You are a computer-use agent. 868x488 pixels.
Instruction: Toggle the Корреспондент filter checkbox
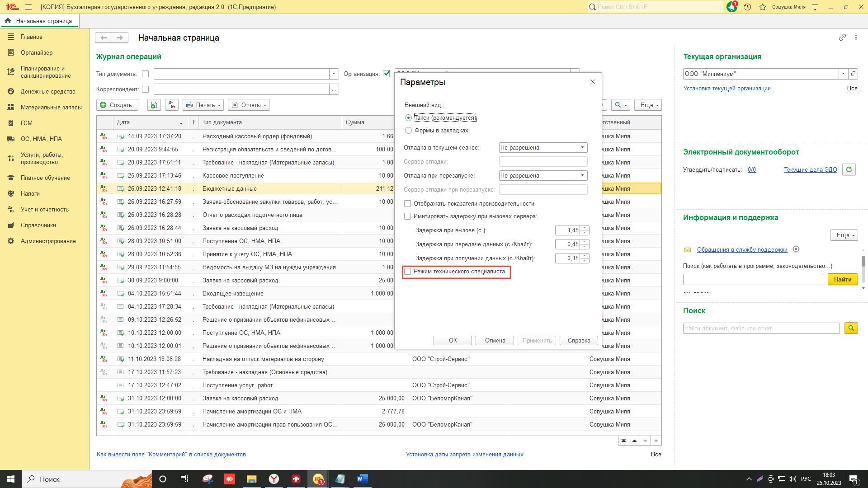click(x=145, y=89)
